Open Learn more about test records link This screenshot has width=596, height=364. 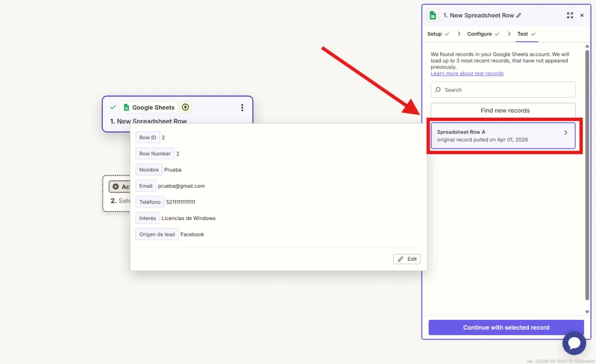(467, 73)
